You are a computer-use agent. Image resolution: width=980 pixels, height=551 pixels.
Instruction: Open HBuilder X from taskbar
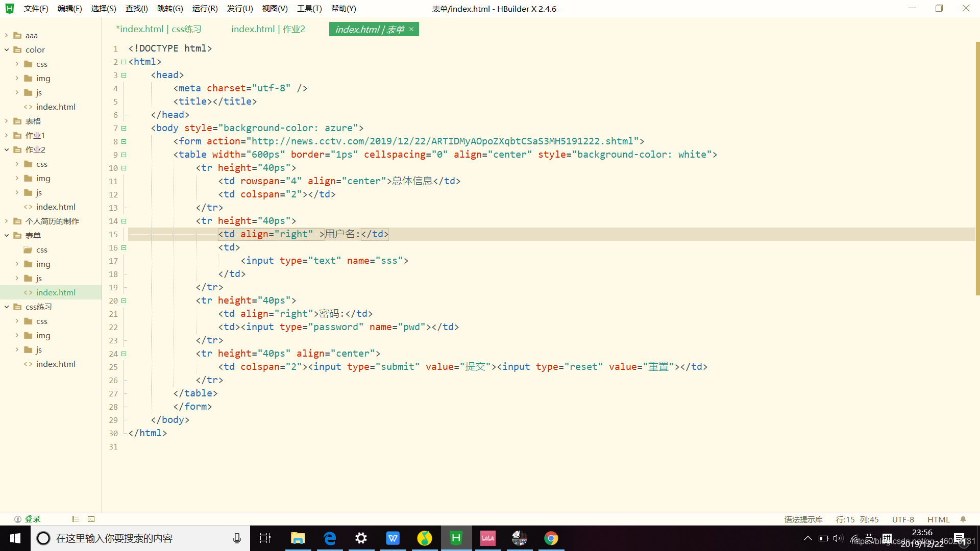456,538
